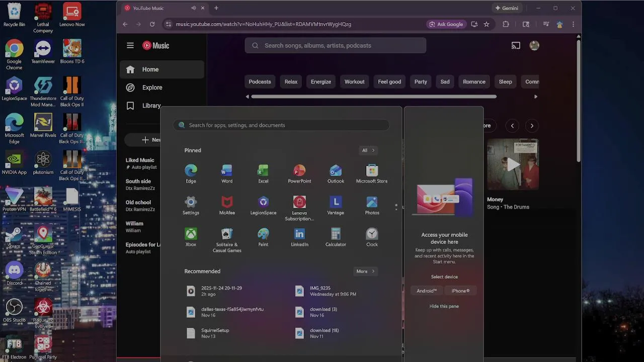The width and height of the screenshot is (644, 362).
Task: Click mood chips horizontal scrollbar
Action: pyautogui.click(x=374, y=97)
